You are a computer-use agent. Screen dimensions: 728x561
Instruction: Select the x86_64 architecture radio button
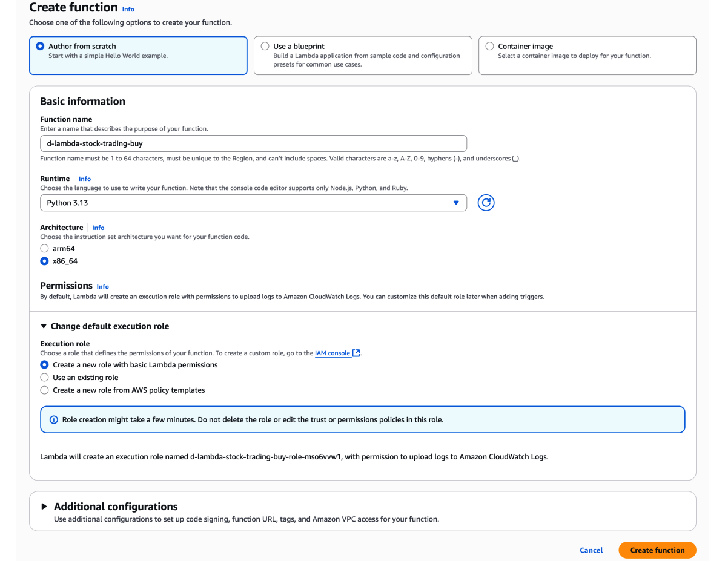[44, 261]
